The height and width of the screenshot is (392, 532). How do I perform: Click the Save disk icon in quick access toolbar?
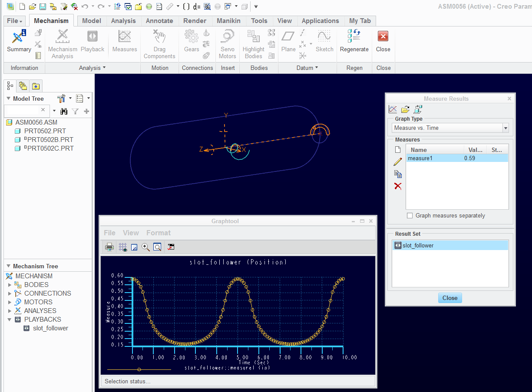pos(43,7)
